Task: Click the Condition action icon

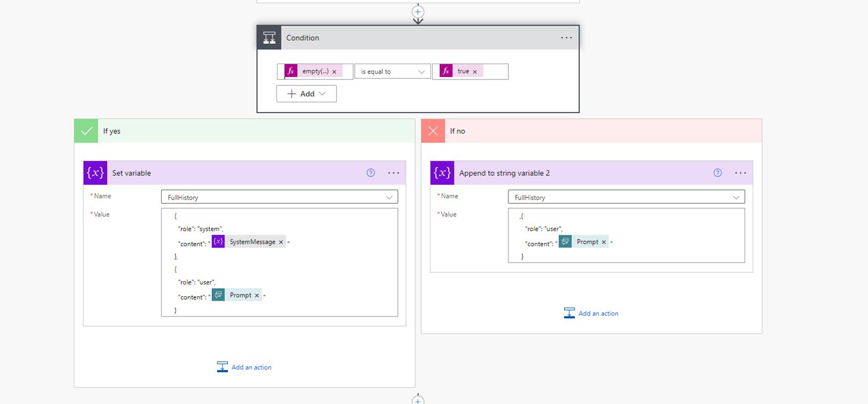Action: click(x=269, y=38)
